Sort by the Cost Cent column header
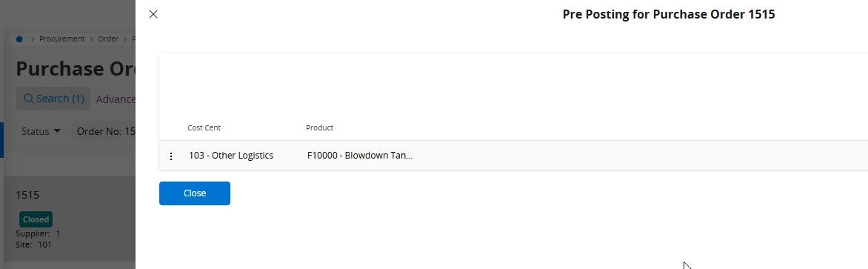This screenshot has width=868, height=269. pos(204,128)
